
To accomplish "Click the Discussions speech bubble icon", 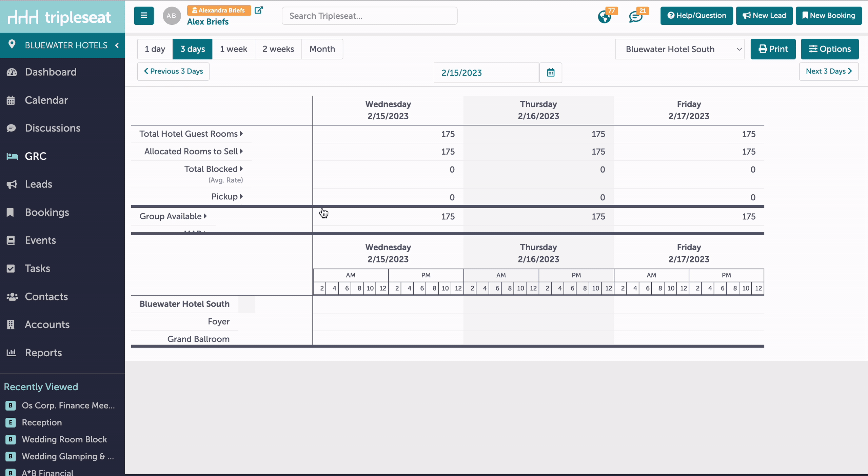I will (11, 128).
